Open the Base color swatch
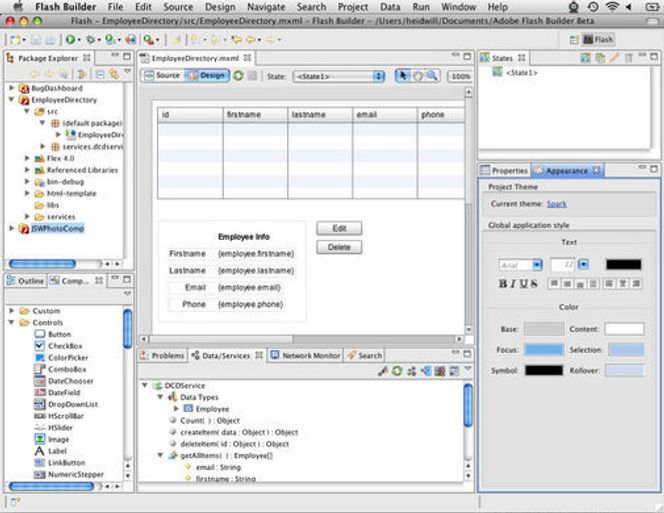Screen dimensions: 664x513 (x=544, y=329)
